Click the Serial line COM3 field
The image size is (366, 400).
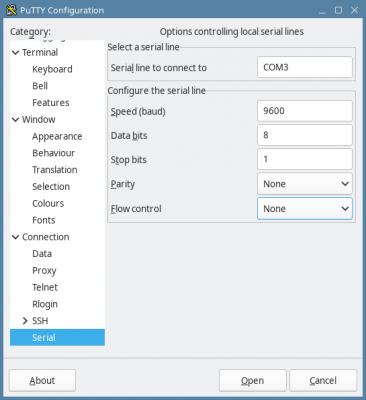click(305, 67)
